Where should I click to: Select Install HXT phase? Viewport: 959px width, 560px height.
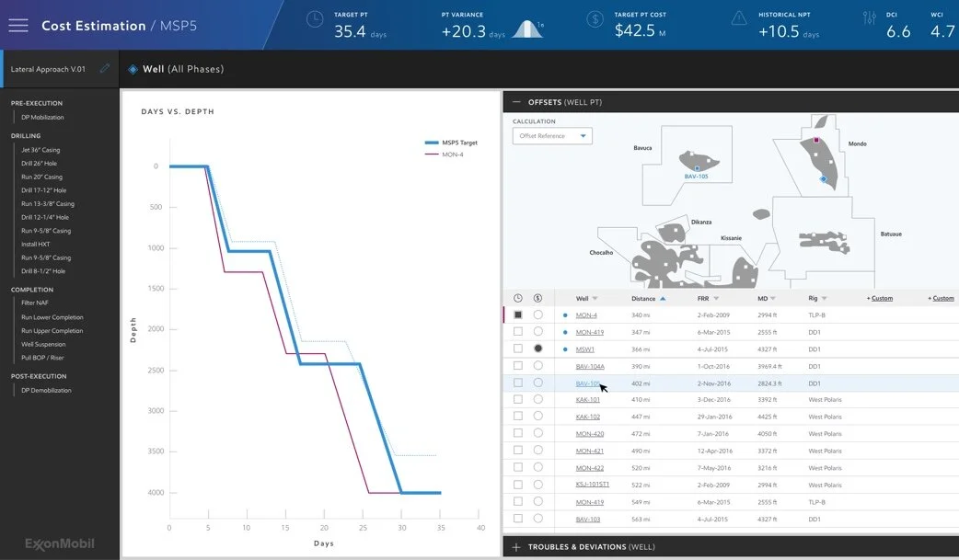tap(36, 244)
